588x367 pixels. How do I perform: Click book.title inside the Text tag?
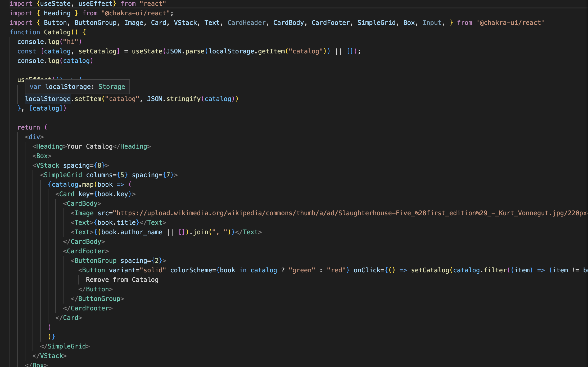click(117, 223)
